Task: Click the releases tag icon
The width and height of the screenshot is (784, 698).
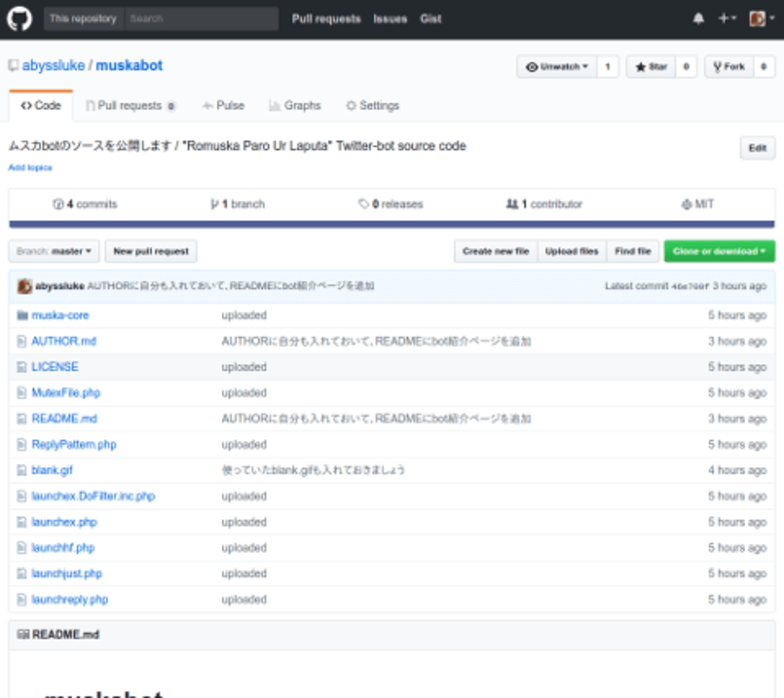Action: coord(363,204)
